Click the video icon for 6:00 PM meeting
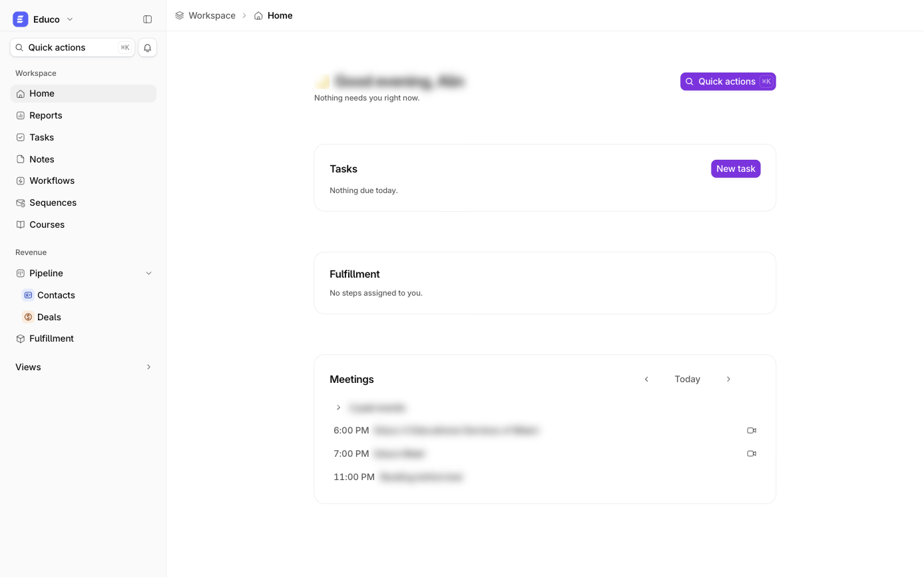This screenshot has height=578, width=924. (752, 431)
